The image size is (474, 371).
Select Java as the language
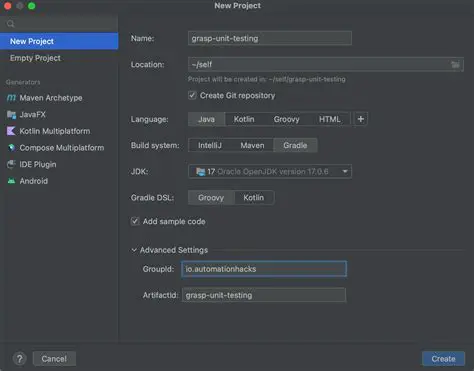click(x=207, y=119)
